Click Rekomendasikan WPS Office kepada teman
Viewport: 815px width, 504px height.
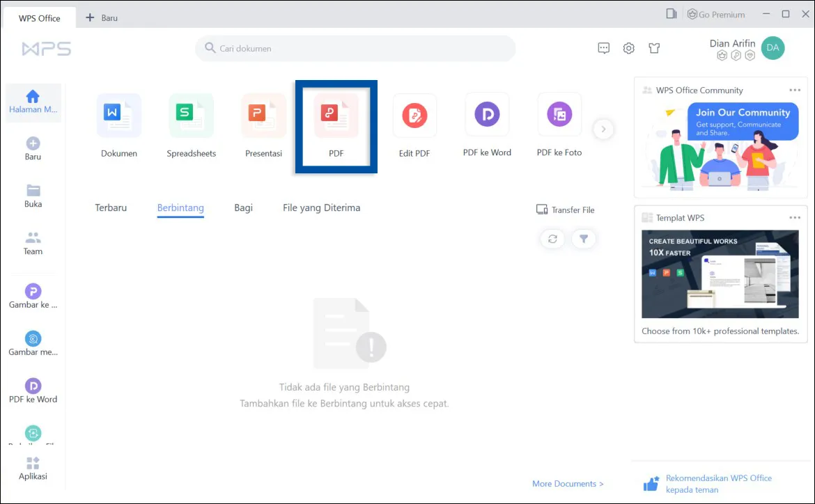719,483
